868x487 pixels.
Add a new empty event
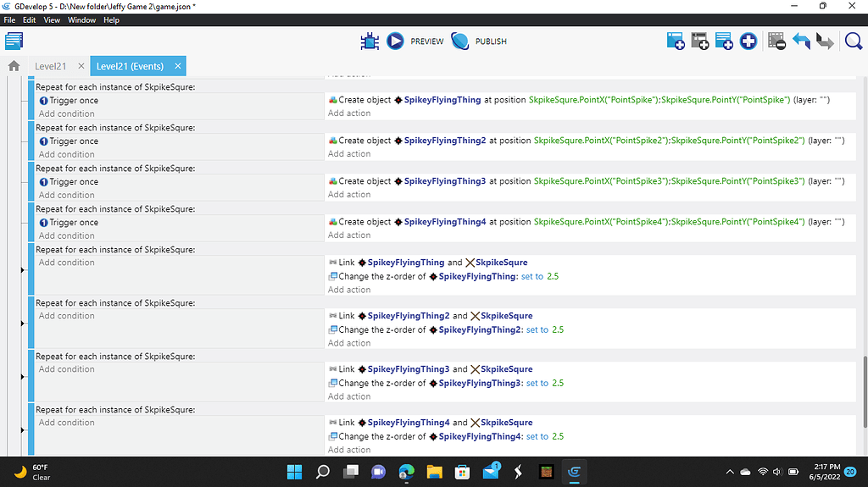click(x=676, y=41)
